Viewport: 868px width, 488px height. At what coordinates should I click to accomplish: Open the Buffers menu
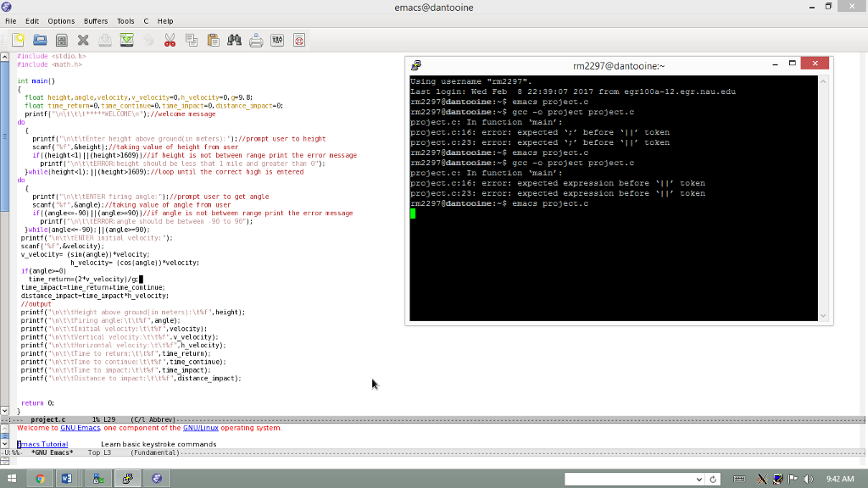click(95, 21)
